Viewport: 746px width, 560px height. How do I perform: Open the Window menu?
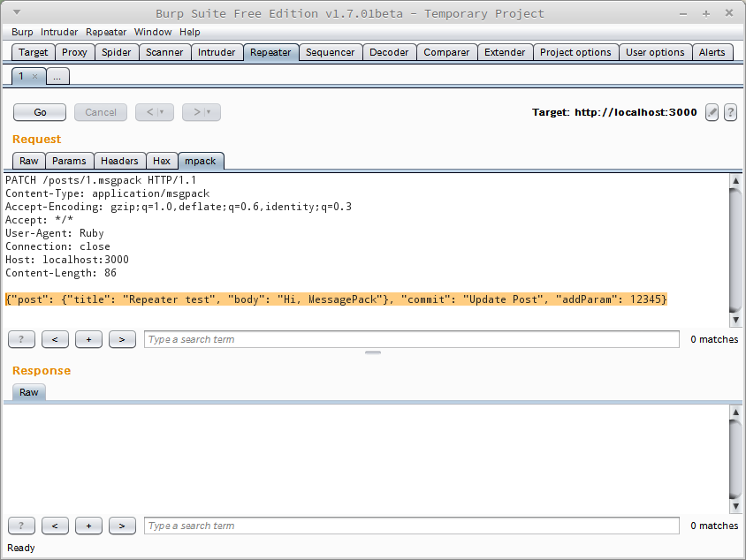point(153,32)
